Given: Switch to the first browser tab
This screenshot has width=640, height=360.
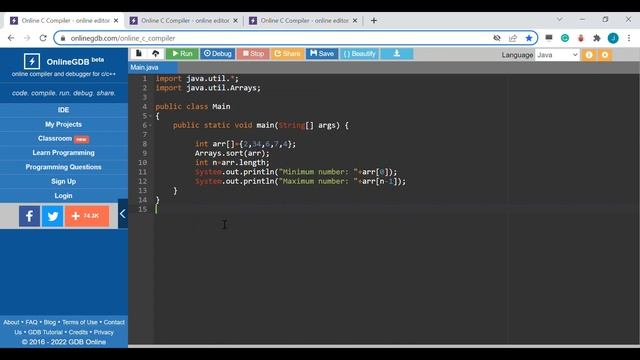Looking at the screenshot, I should (x=64, y=20).
